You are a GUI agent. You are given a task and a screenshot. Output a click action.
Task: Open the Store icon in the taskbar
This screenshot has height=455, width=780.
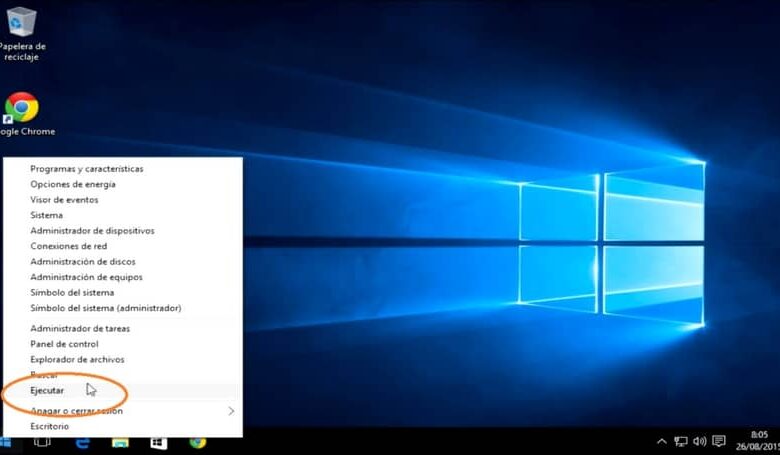click(x=159, y=443)
